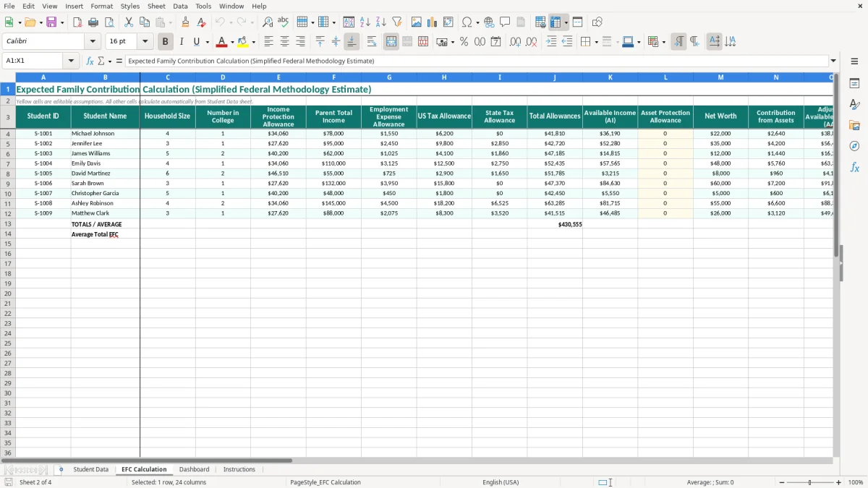This screenshot has height=488, width=868.
Task: Add a decimal place
Action: (x=515, y=42)
